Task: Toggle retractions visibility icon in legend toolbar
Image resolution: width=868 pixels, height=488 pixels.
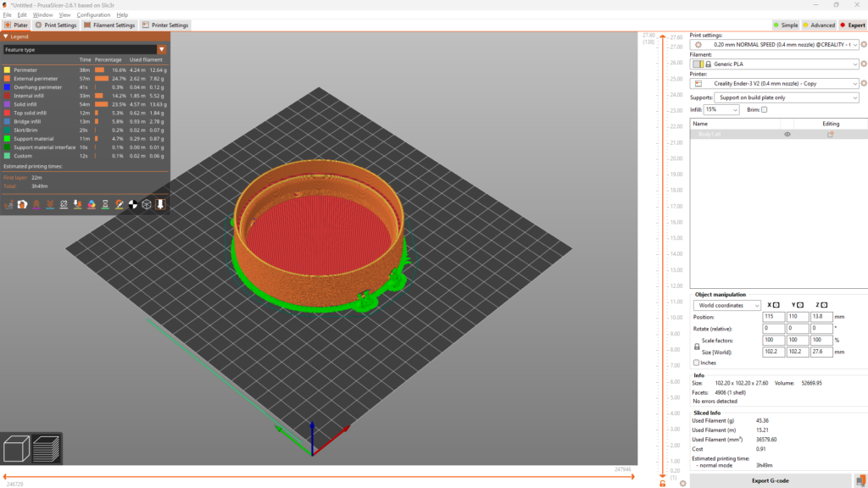Action: 36,205
